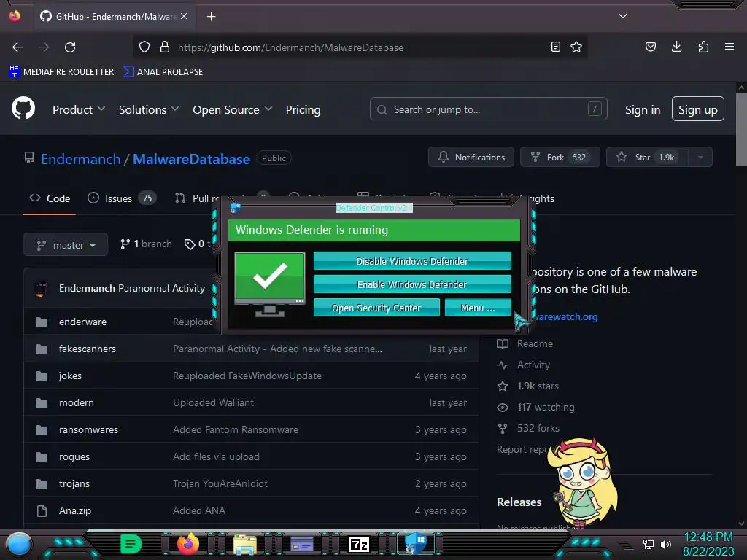This screenshot has height=560, width=747.
Task: Expand the Solutions menu
Action: pyautogui.click(x=149, y=109)
